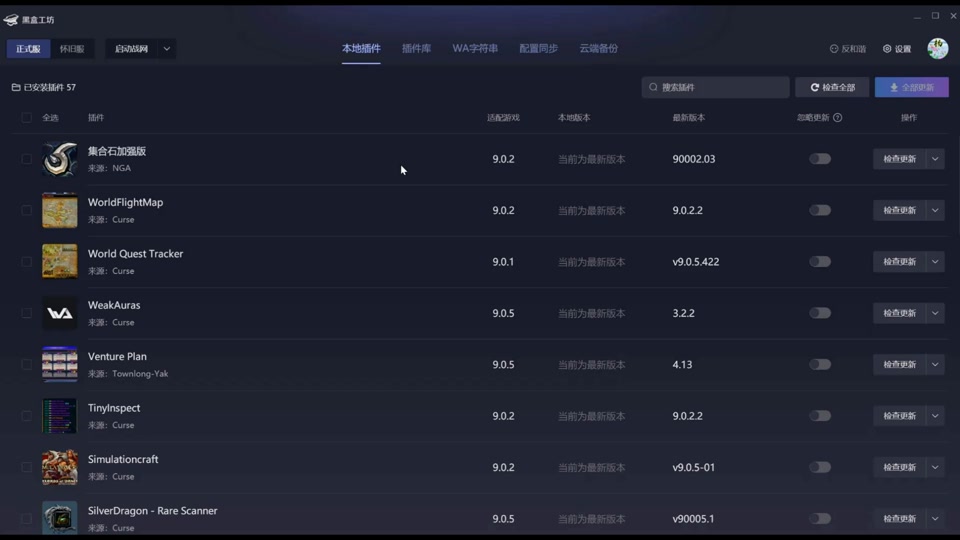Image resolution: width=960 pixels, height=540 pixels.
Task: Open the WA字符串 tab
Action: [x=475, y=48]
